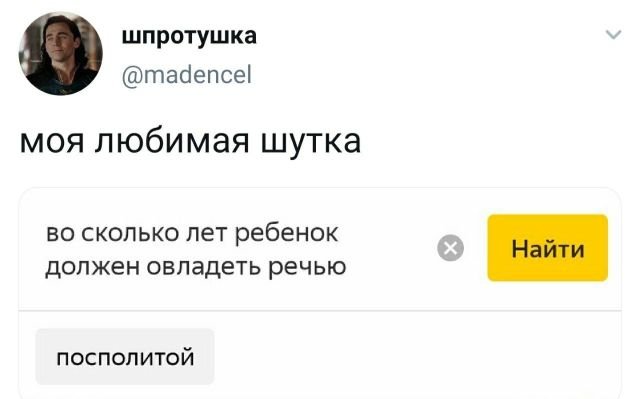The height and width of the screenshot is (399, 640).
Task: Open шпротушка's profile avatar picture
Action: (60, 53)
